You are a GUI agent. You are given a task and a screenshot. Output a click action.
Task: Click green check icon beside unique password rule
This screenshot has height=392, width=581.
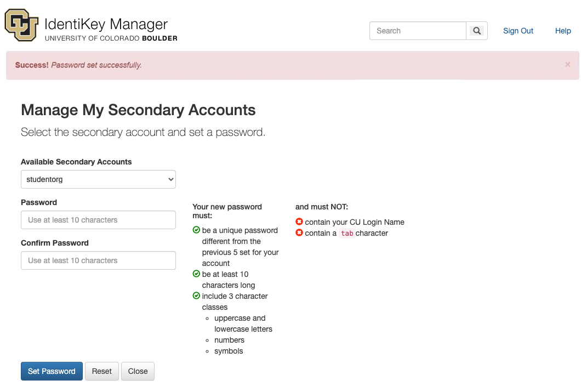[196, 230]
